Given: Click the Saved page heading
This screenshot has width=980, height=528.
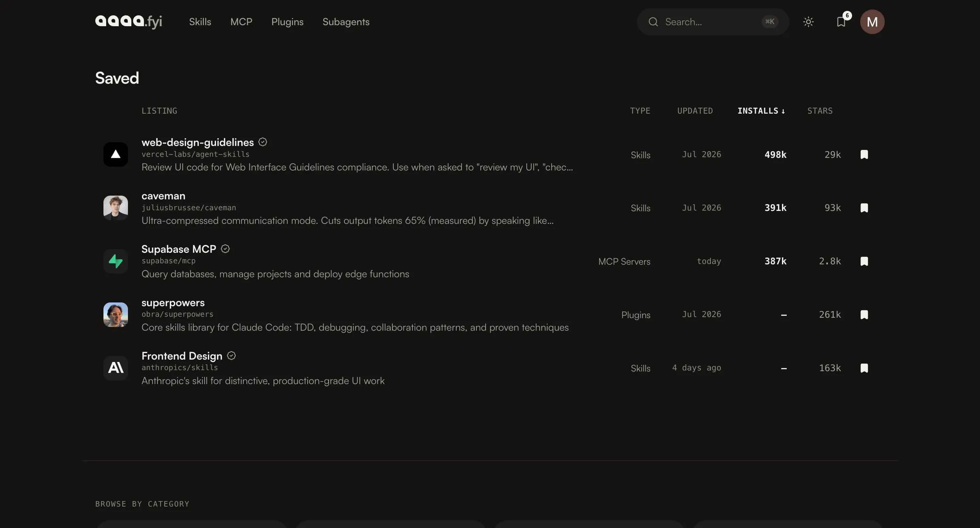Looking at the screenshot, I should (117, 78).
